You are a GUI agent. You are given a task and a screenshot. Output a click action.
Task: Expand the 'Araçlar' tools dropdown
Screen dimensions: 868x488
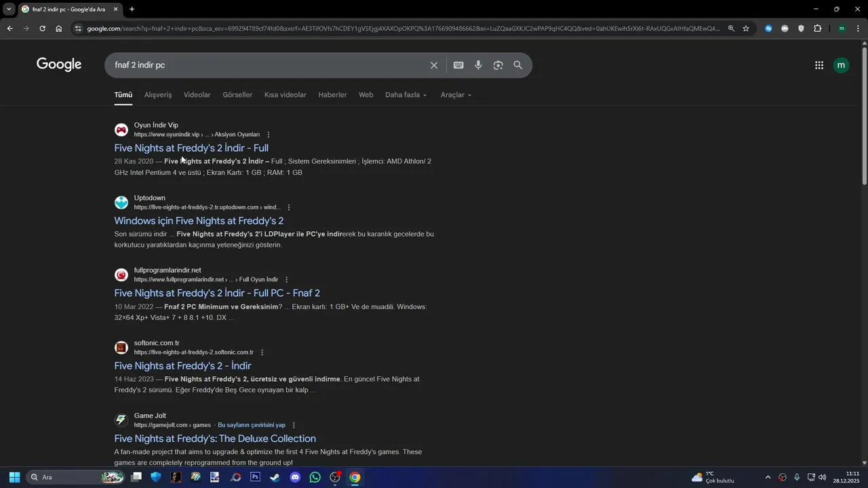456,95
